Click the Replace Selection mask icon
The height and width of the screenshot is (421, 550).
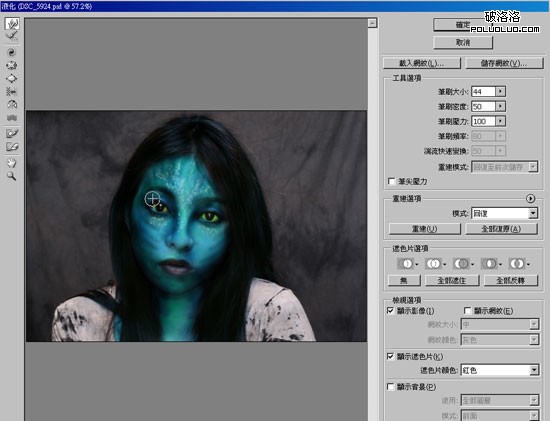(407, 263)
